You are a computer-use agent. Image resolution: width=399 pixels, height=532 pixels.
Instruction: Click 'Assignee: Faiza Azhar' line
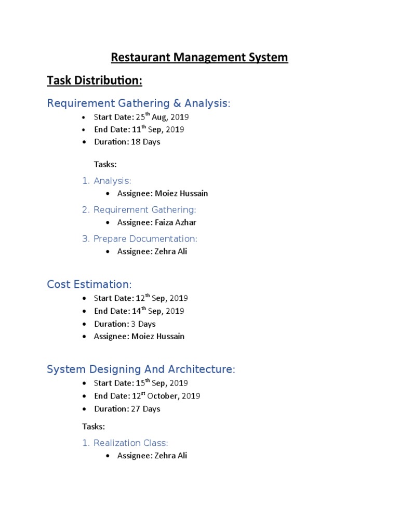(157, 222)
